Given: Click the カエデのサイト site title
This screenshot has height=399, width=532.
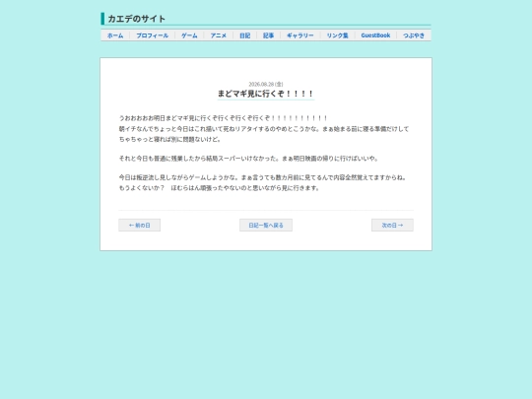Looking at the screenshot, I should pyautogui.click(x=136, y=19).
